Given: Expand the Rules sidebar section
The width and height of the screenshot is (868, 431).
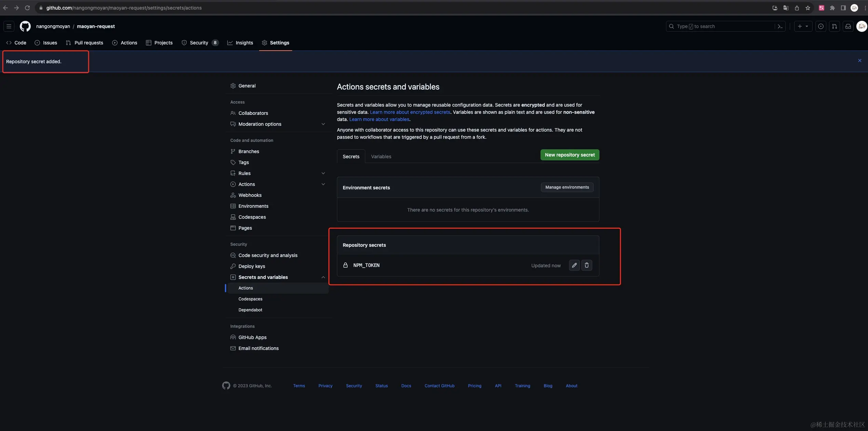Looking at the screenshot, I should pyautogui.click(x=323, y=173).
